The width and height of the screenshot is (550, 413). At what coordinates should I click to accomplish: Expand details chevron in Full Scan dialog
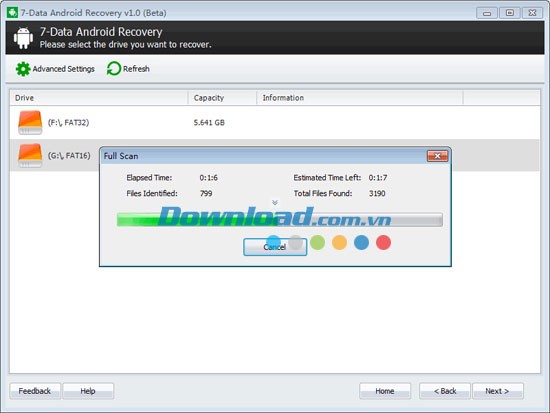tap(275, 202)
